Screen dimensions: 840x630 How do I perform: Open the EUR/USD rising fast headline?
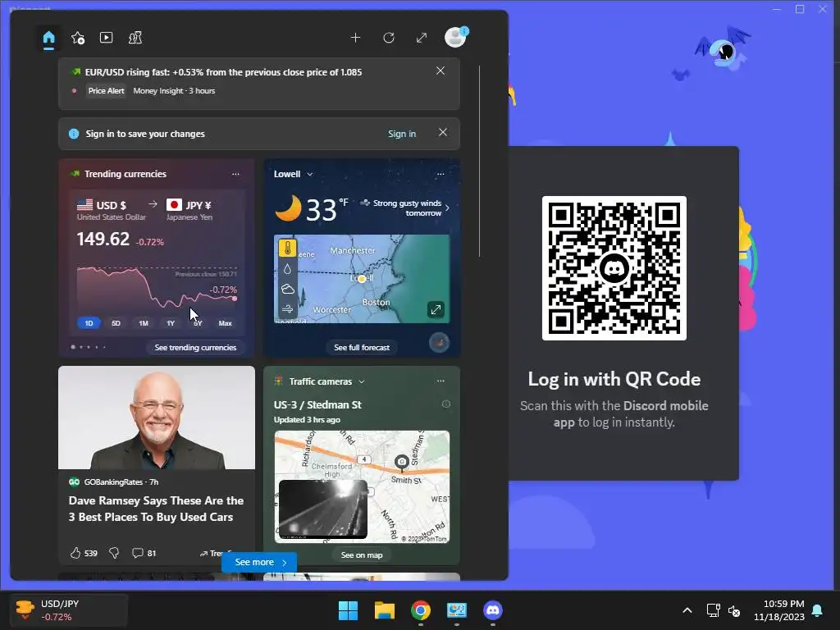point(223,72)
